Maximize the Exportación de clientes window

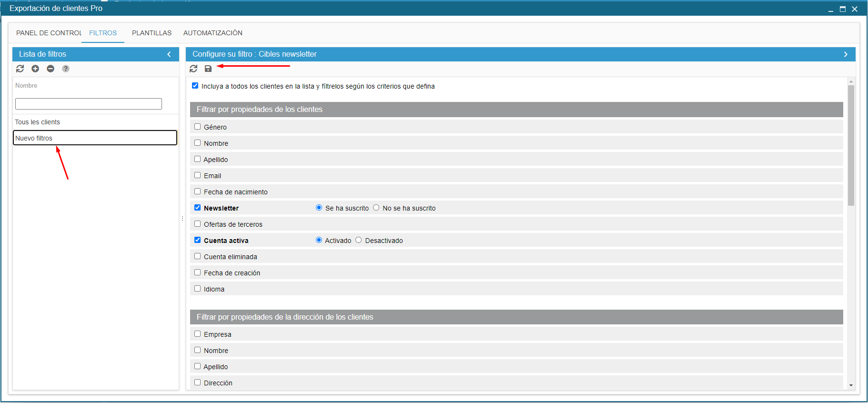[x=842, y=9]
